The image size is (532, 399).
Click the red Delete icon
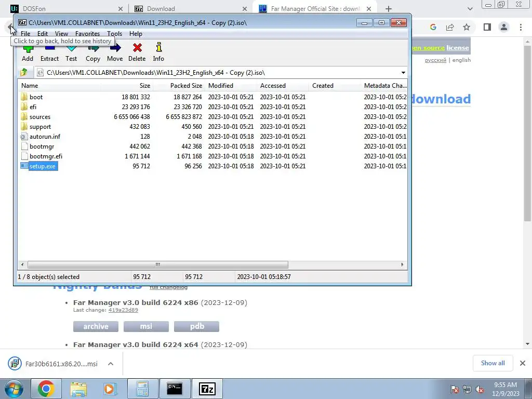[x=137, y=48]
